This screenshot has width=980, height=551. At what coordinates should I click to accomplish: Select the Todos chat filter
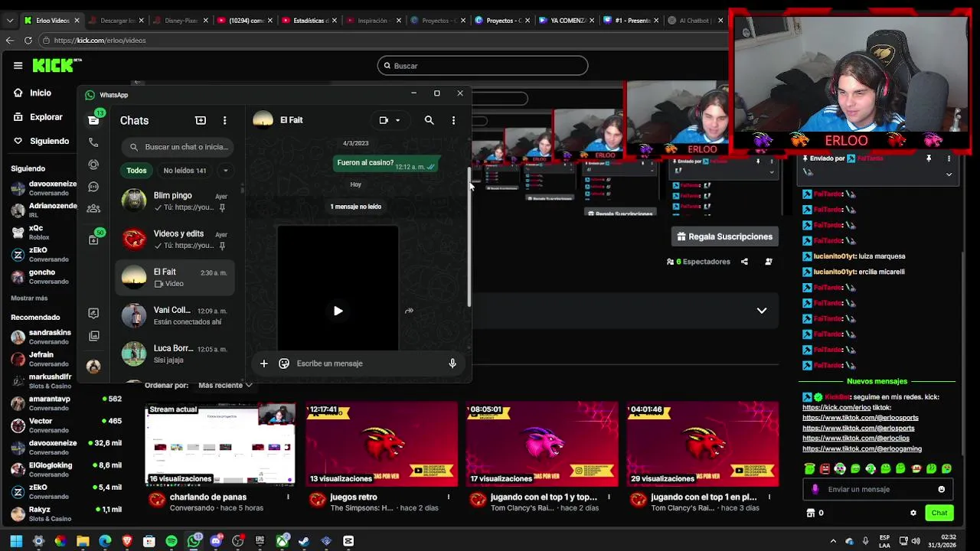coord(136,171)
